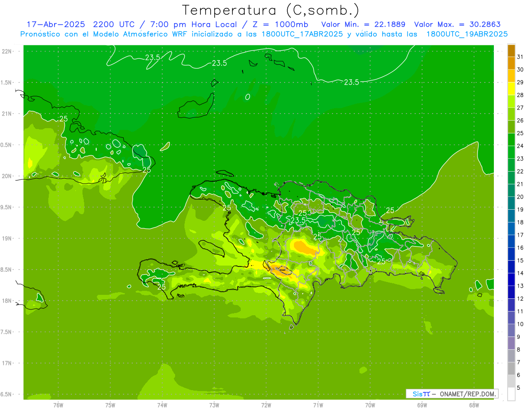Pick the colorbar band between 5 and 6
The image size is (532, 411).
click(511, 381)
